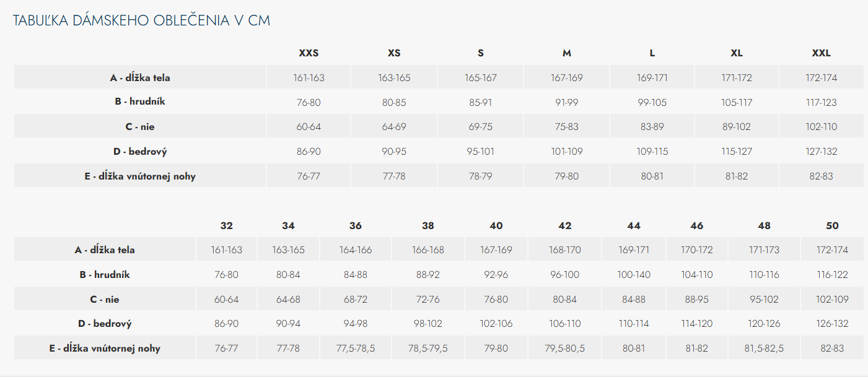Image resolution: width=868 pixels, height=377 pixels.
Task: Select 'D - bedrový' label in numeric-size table
Action: tap(105, 324)
